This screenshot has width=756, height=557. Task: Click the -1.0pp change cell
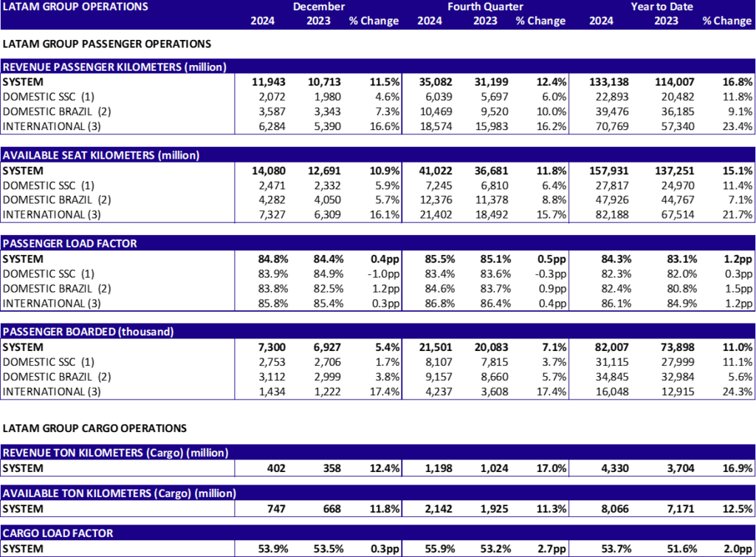[384, 274]
